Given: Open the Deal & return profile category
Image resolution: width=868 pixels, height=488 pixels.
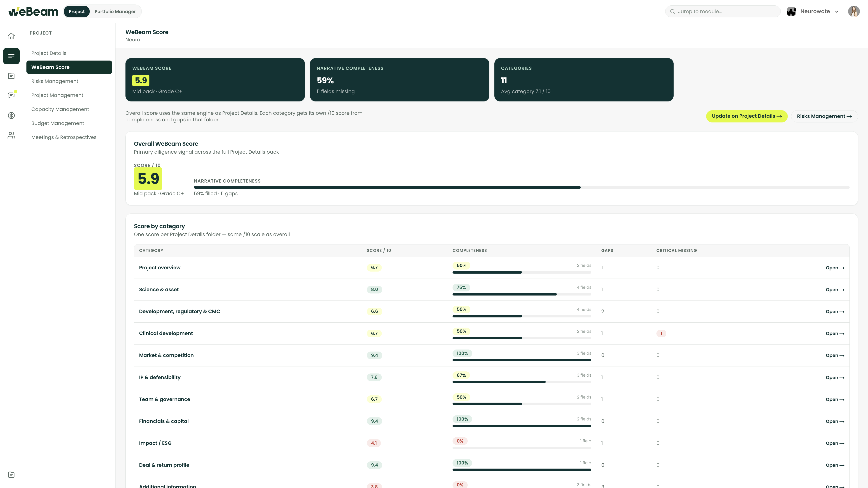Looking at the screenshot, I should 835,465.
